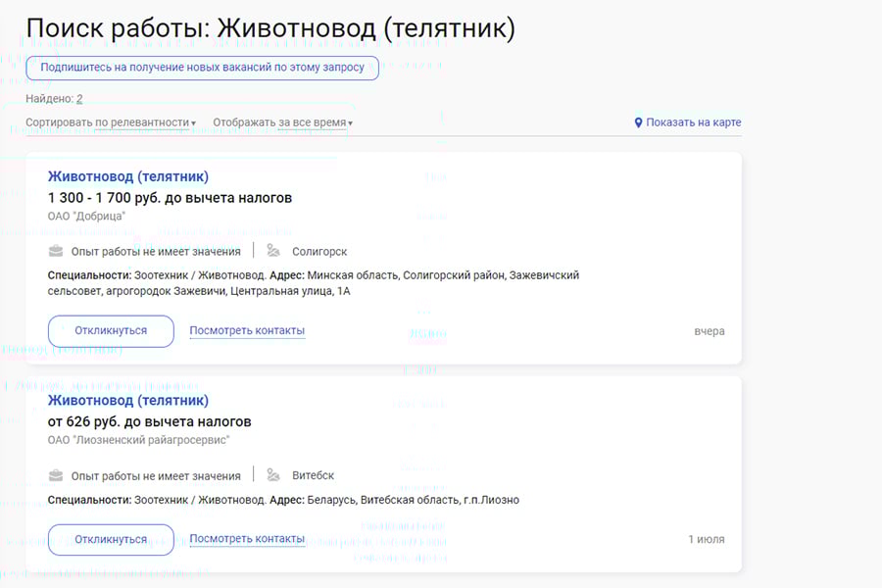
Task: Click the map pin icon near 'Показать на карте'
Action: pos(639,122)
